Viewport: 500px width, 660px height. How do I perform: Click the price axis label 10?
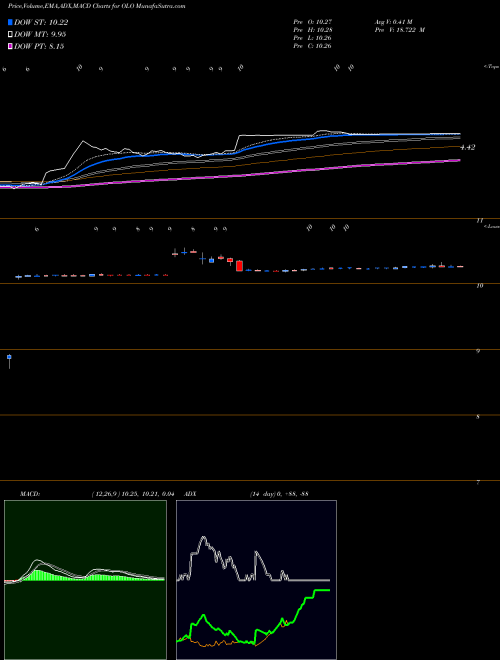[479, 286]
